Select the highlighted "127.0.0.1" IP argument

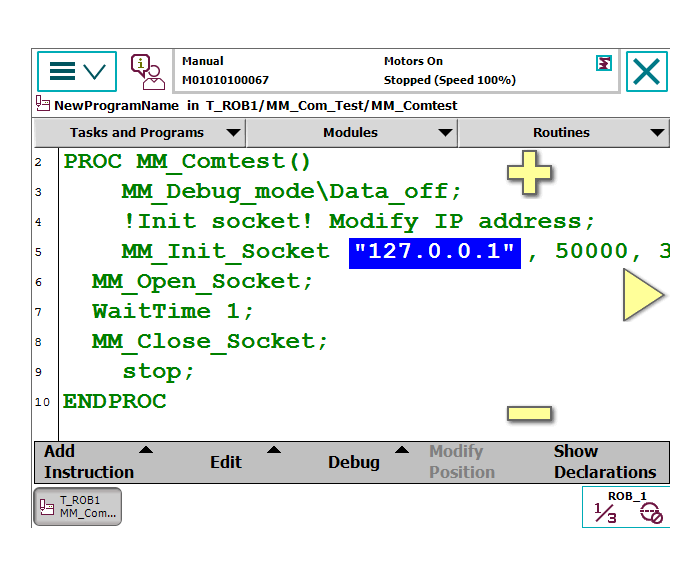pyautogui.click(x=435, y=252)
